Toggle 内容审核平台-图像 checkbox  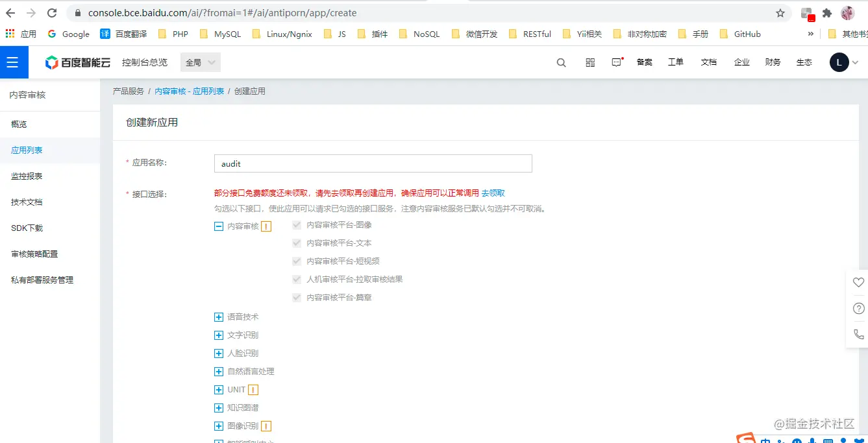click(x=297, y=225)
